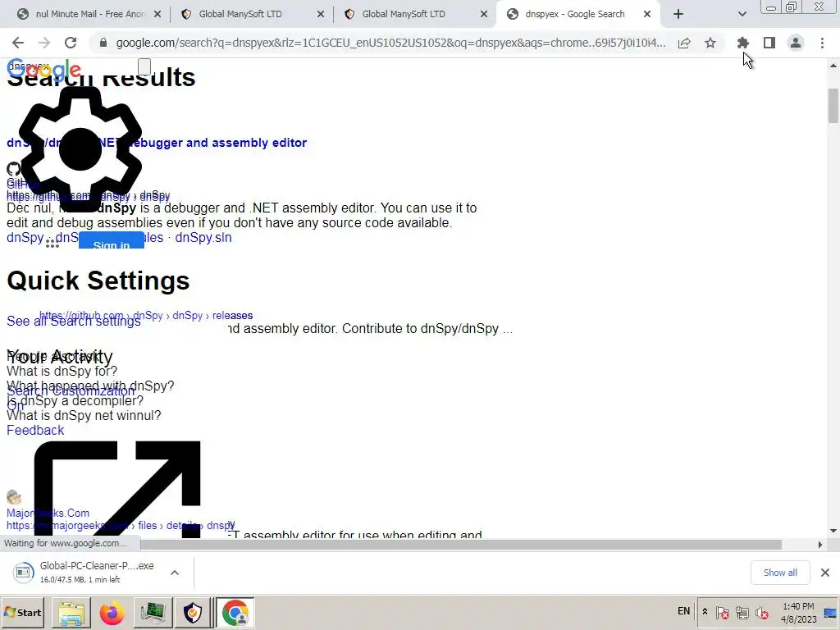Click the EN language indicator
The height and width of the screenshot is (630, 840).
click(683, 611)
